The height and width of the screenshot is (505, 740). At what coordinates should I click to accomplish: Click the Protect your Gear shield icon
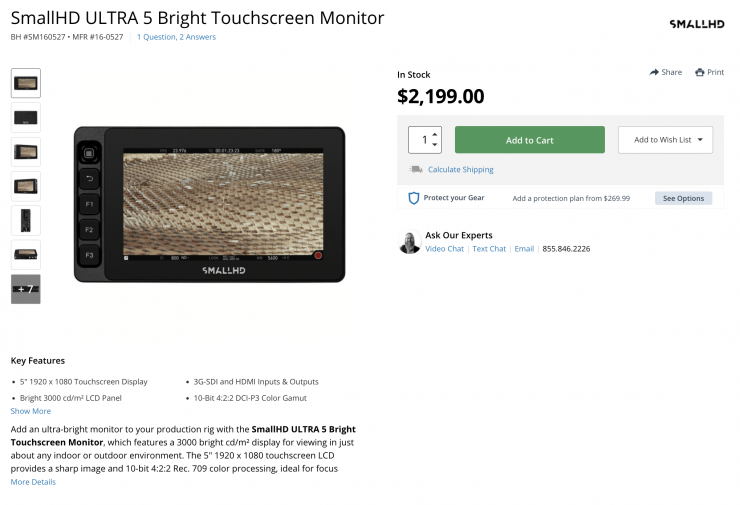point(413,198)
